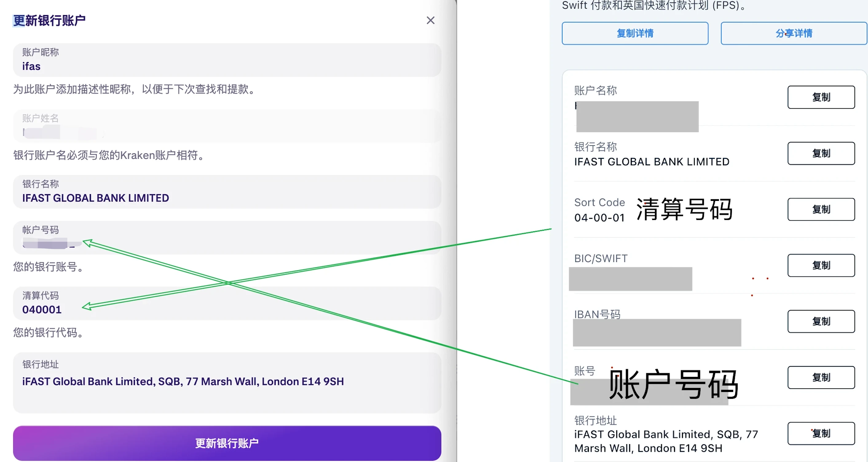
Task: Select the Sort Code value 04-00-01
Action: [x=599, y=218]
